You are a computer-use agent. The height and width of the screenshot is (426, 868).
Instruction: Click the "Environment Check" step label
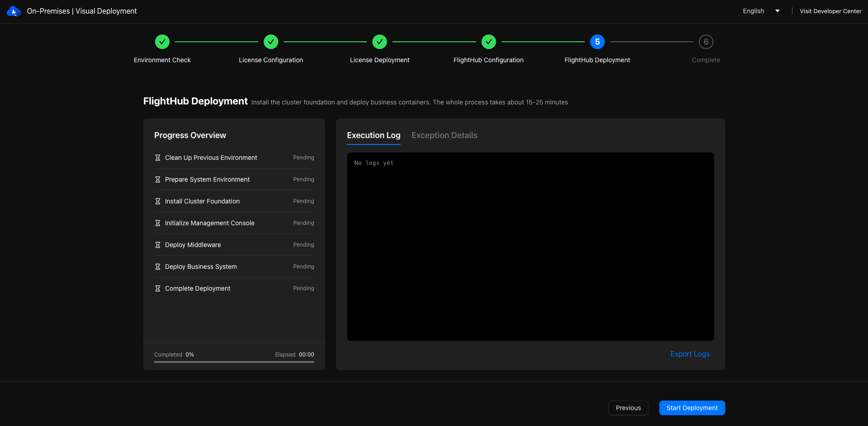(x=162, y=60)
